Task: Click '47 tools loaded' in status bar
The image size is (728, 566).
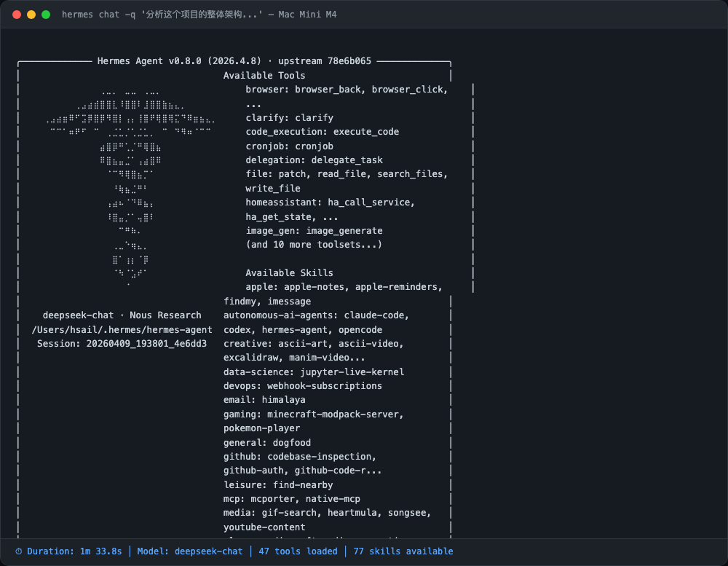Action: [298, 551]
